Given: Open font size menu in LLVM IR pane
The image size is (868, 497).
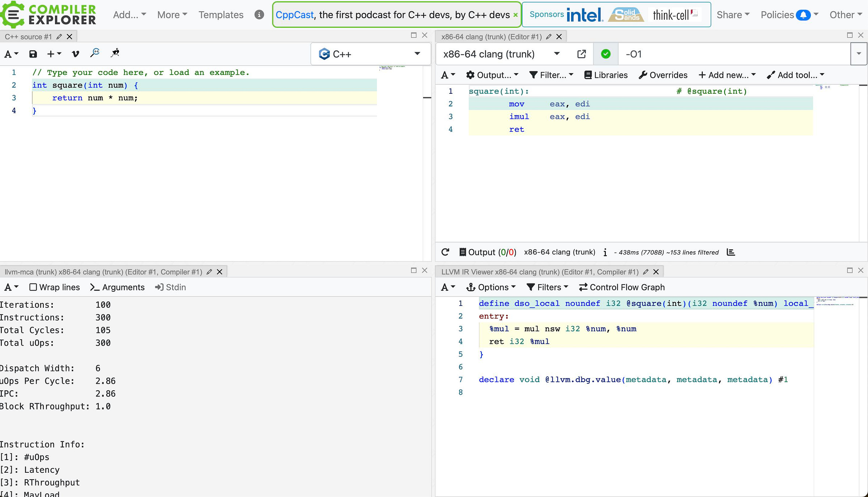Looking at the screenshot, I should point(448,287).
